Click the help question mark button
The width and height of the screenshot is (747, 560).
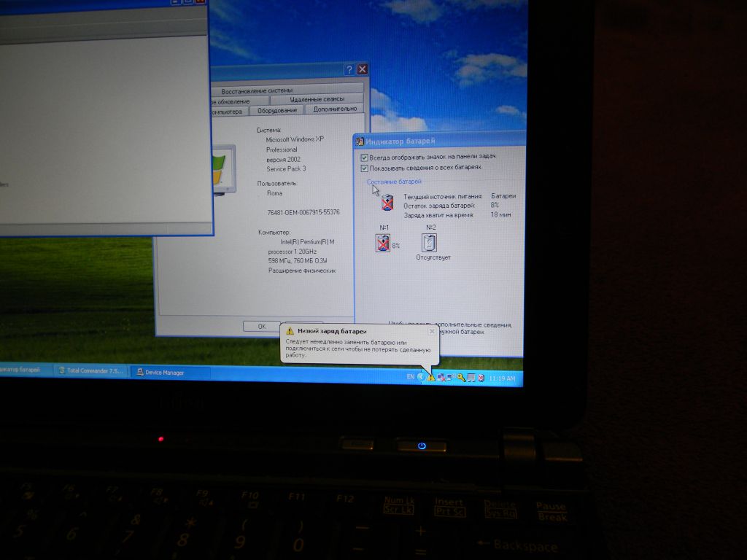[349, 69]
